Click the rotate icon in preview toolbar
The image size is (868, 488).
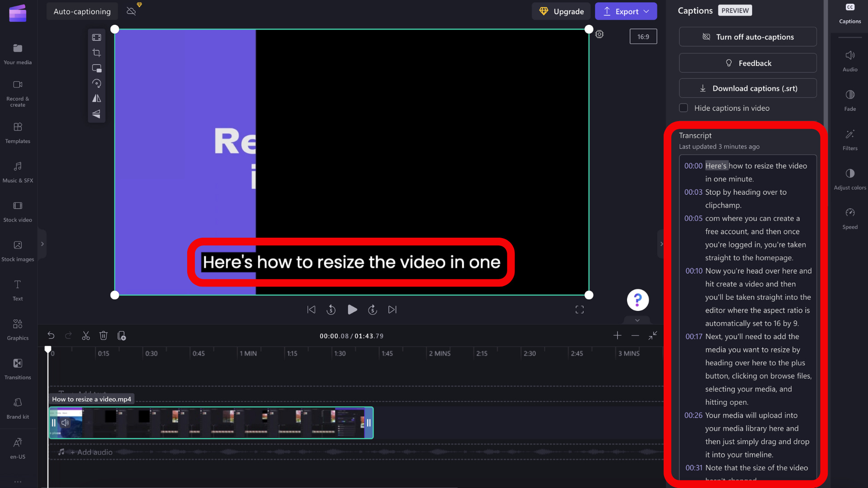tap(96, 83)
